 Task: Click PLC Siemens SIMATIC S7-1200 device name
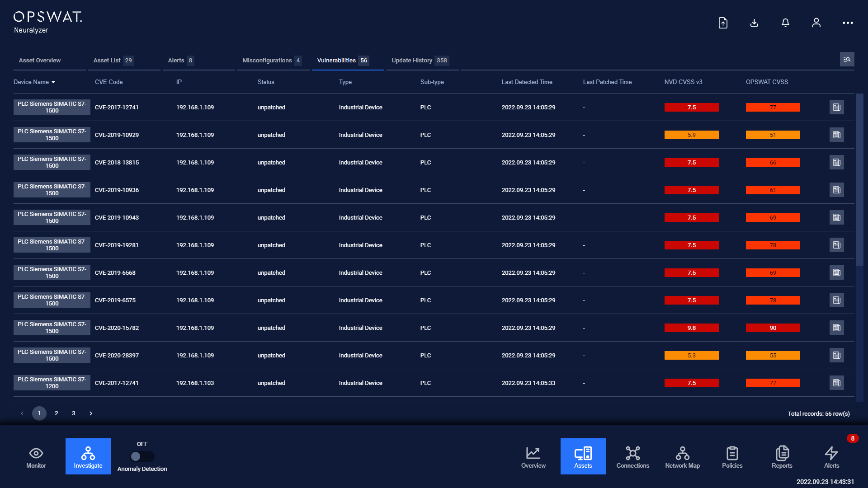tap(52, 383)
